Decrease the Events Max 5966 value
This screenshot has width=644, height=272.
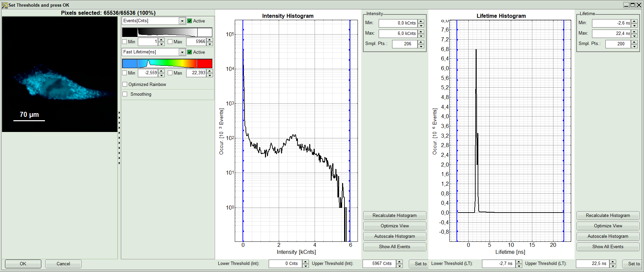click(210, 44)
